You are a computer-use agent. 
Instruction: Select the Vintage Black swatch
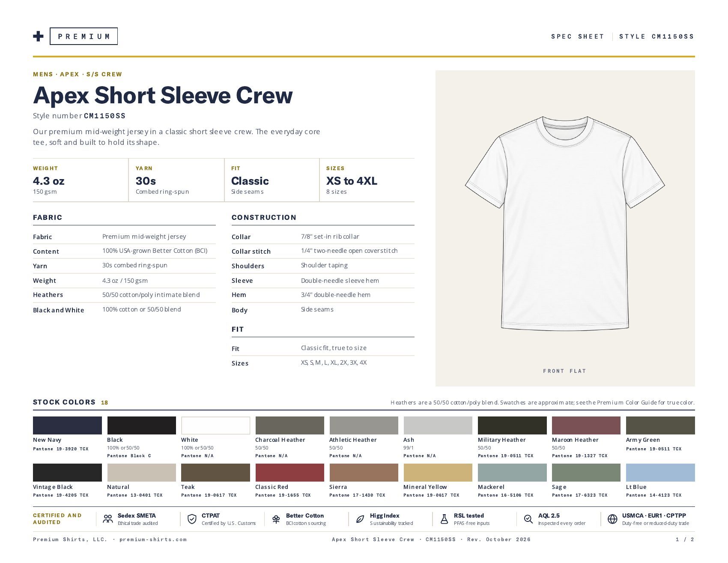point(67,473)
